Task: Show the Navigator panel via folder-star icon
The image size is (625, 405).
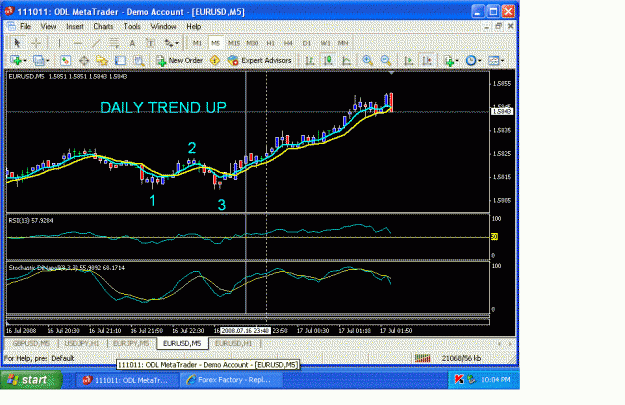Action: (102, 61)
